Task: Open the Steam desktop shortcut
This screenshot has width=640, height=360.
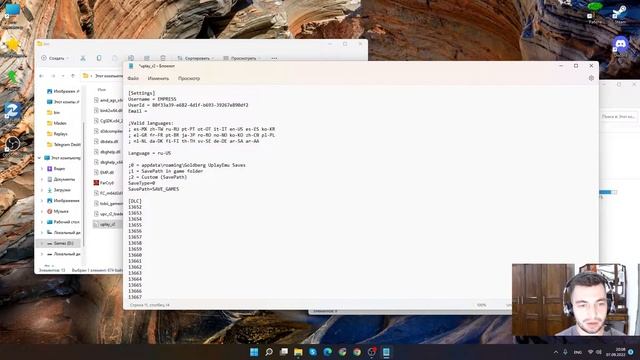Action: [620, 13]
